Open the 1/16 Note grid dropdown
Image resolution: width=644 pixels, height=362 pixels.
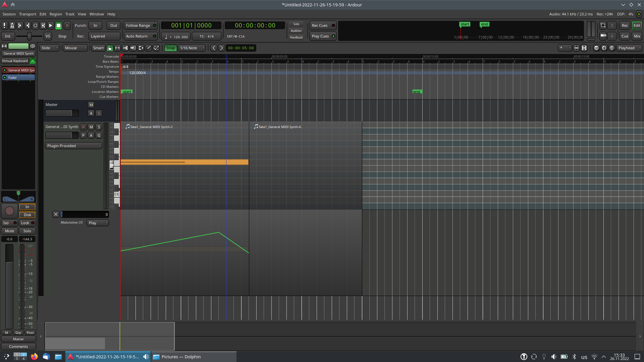click(192, 48)
